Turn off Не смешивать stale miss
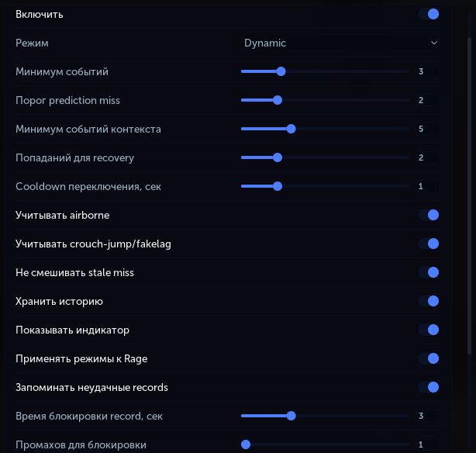 (429, 272)
